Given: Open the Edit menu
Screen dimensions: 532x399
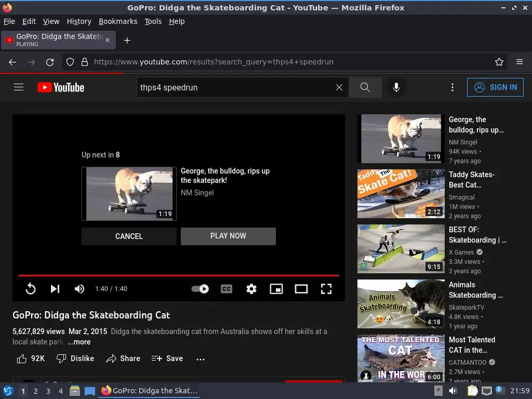Looking at the screenshot, I should [x=29, y=21].
